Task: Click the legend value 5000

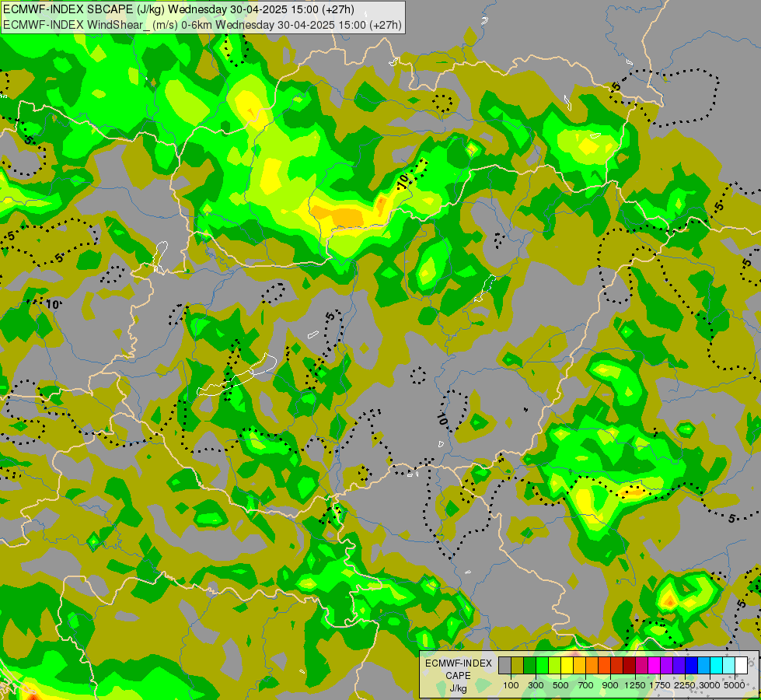Action: coord(735,685)
